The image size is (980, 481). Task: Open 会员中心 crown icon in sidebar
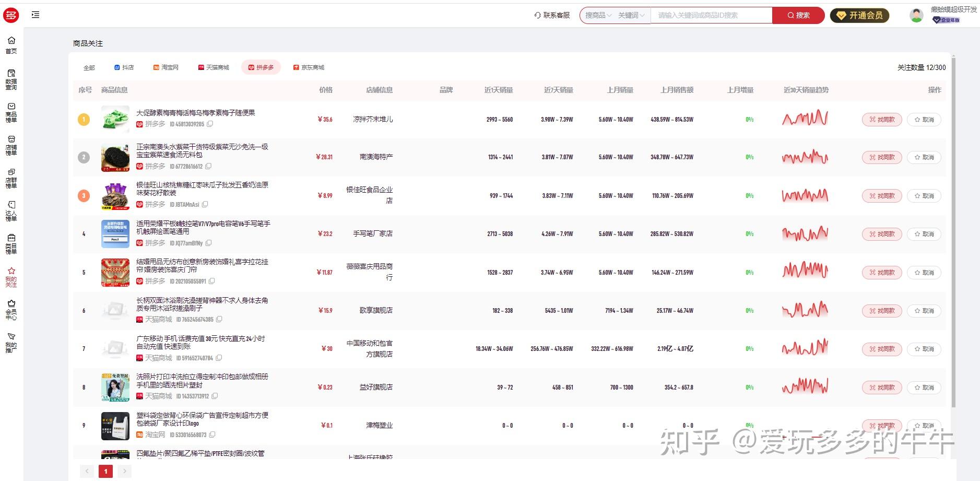pos(11,310)
